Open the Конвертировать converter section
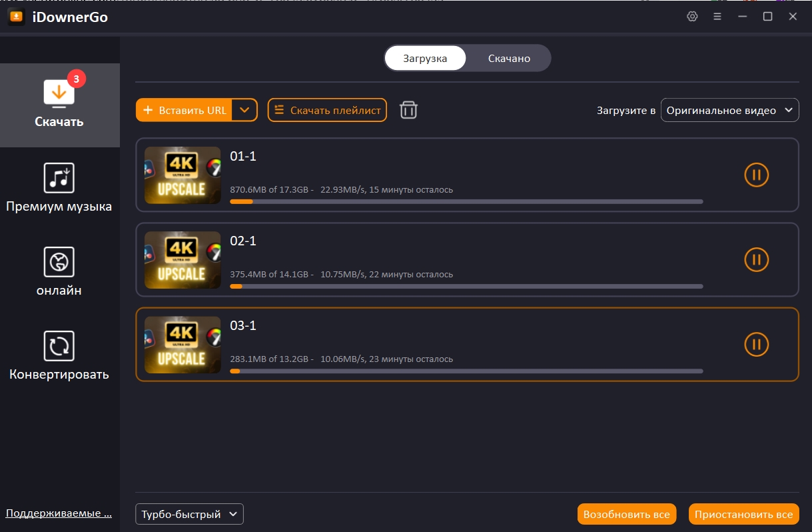 click(59, 356)
